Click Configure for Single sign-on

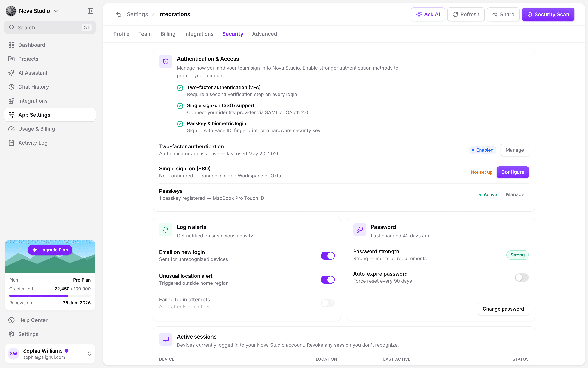pos(513,172)
